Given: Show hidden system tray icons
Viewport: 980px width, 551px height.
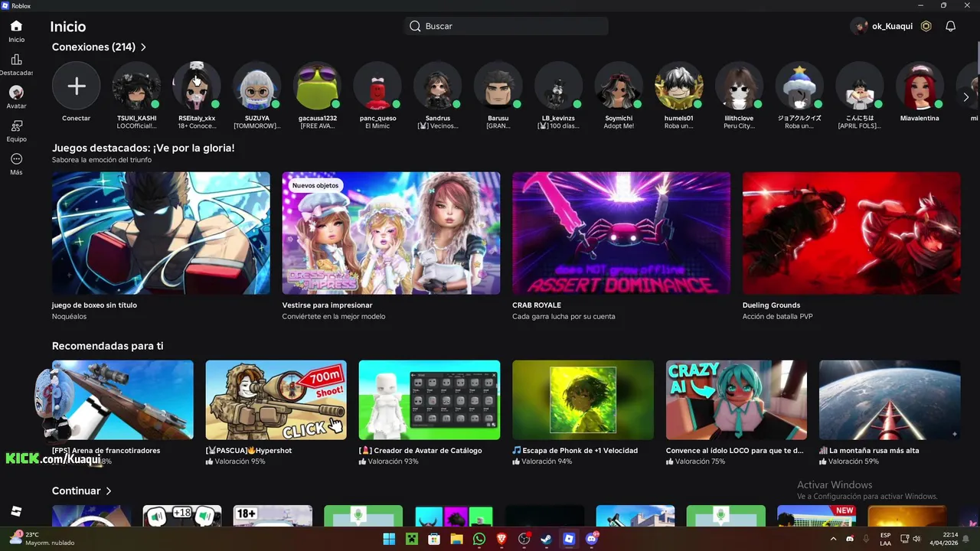Looking at the screenshot, I should coord(833,539).
